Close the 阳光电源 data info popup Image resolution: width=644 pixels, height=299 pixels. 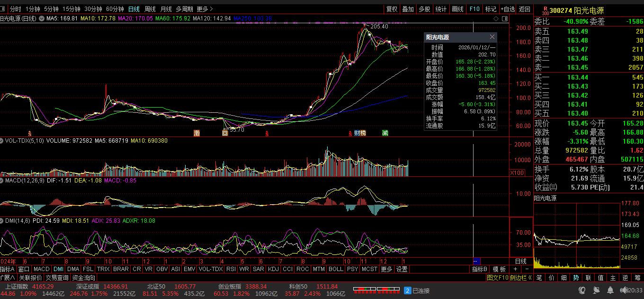click(492, 37)
